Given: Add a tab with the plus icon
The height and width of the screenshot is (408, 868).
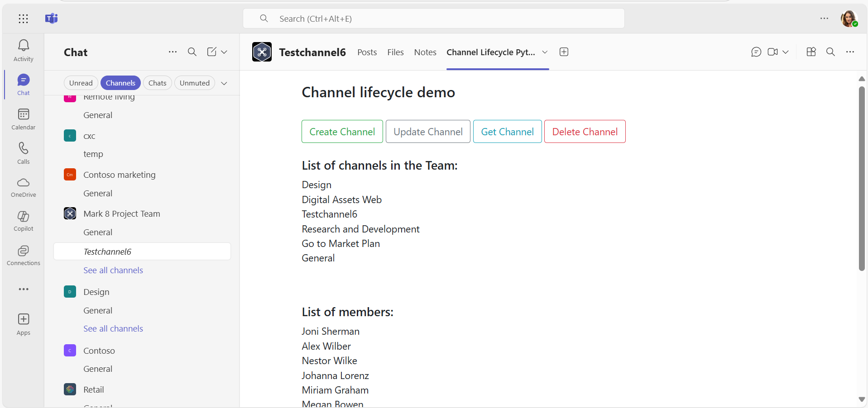Looking at the screenshot, I should tap(564, 52).
